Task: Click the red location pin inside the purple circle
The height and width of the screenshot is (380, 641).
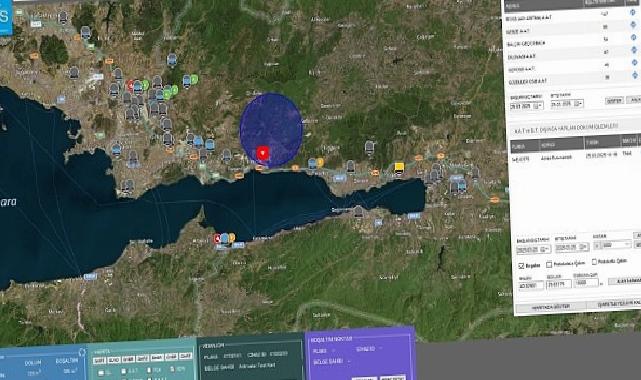Action: click(x=262, y=154)
